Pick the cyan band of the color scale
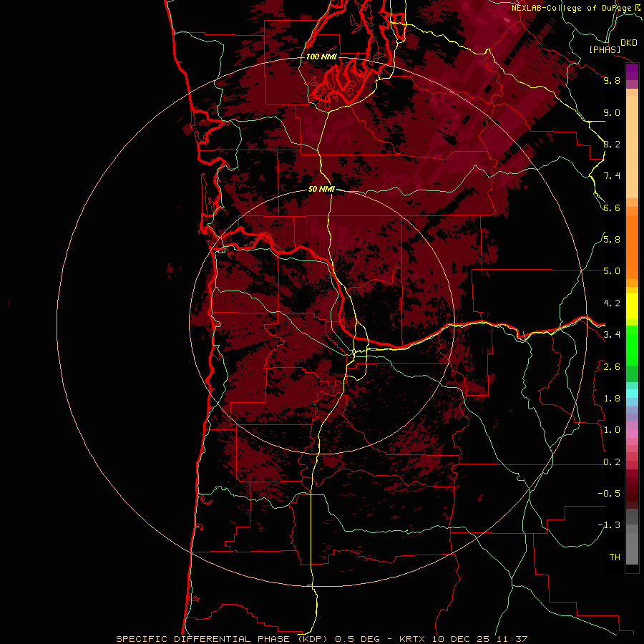 (x=632, y=394)
